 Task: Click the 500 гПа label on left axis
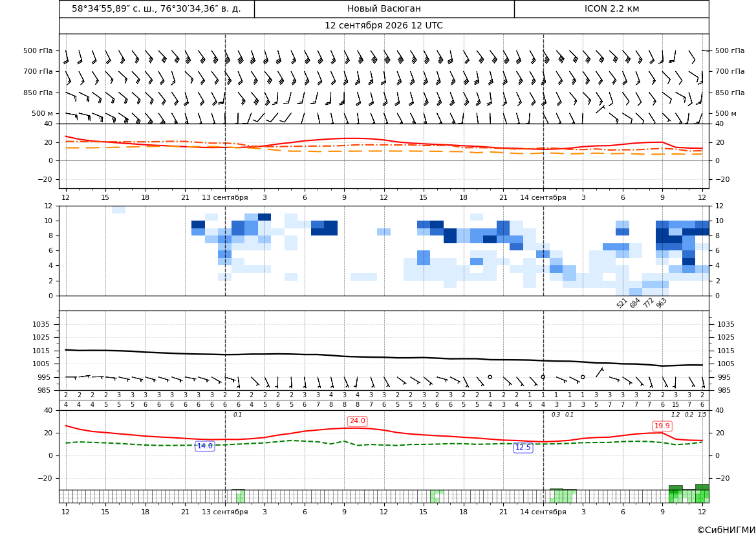tap(38, 50)
